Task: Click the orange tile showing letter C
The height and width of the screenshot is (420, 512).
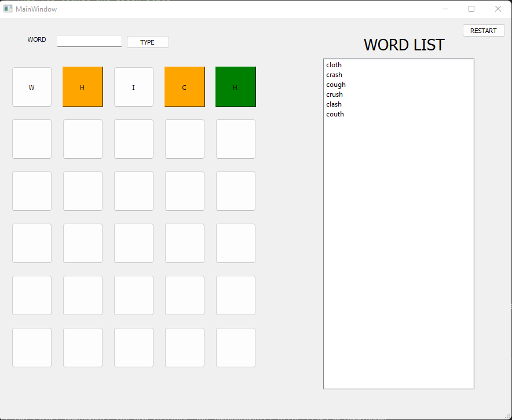Action: 184,87
